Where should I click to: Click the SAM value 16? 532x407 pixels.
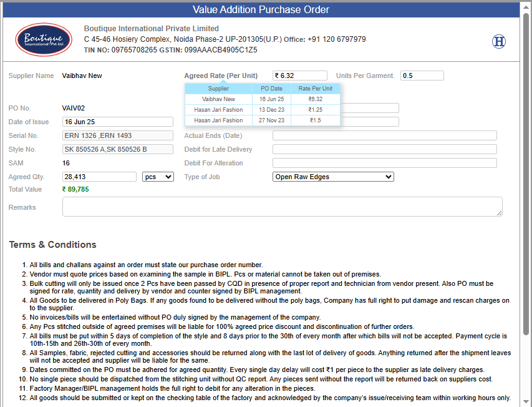[x=66, y=163]
